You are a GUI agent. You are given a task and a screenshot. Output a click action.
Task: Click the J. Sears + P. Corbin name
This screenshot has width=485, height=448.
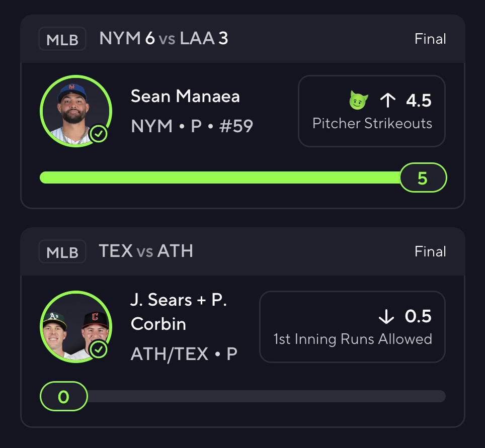(x=179, y=312)
